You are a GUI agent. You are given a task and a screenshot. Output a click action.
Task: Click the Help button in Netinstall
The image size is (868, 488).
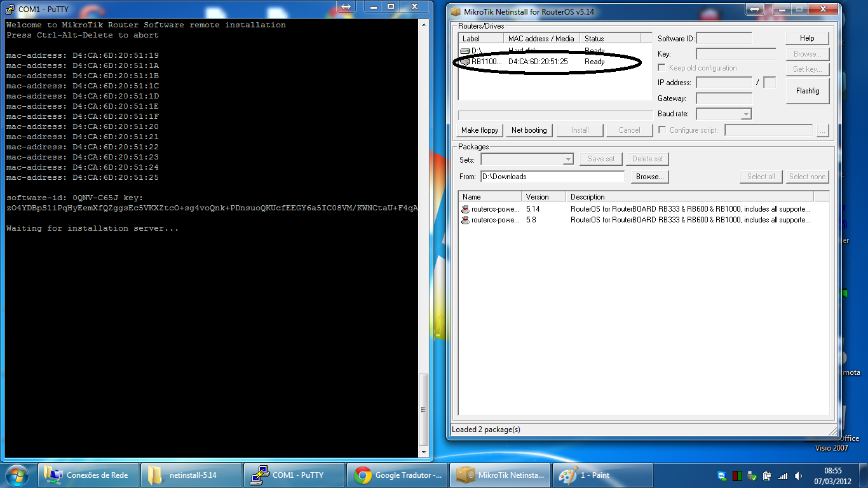807,39
